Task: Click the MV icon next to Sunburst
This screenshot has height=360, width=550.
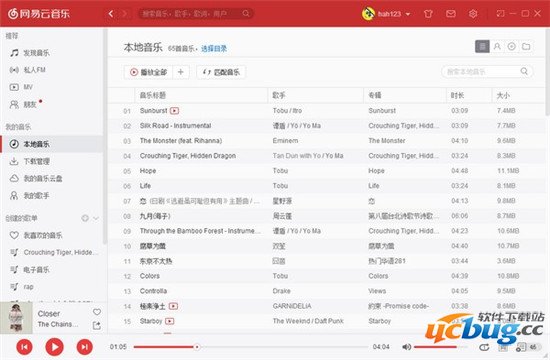Action: pyautogui.click(x=174, y=111)
